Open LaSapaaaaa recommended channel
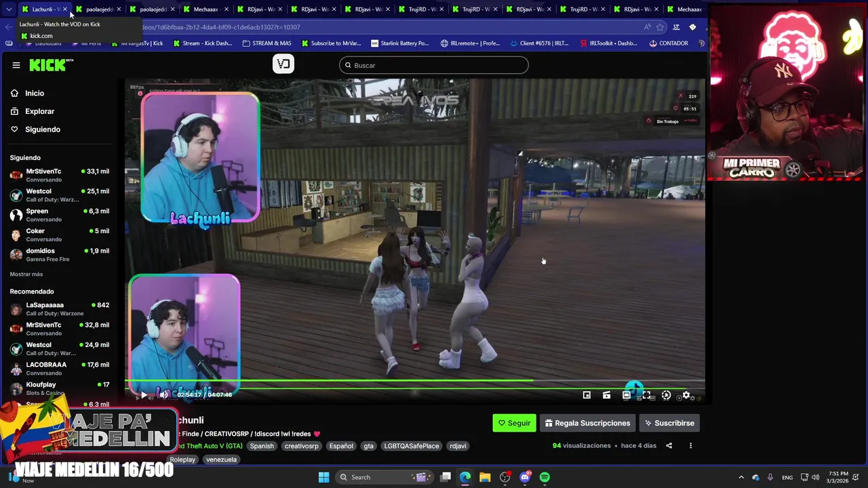868x488 pixels. click(x=60, y=308)
